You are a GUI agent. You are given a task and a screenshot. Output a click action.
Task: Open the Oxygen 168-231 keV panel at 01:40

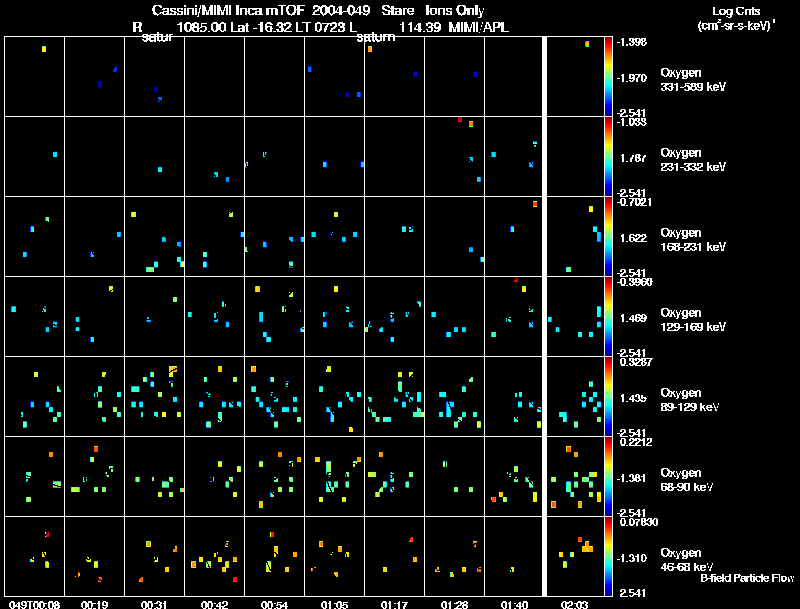click(513, 237)
